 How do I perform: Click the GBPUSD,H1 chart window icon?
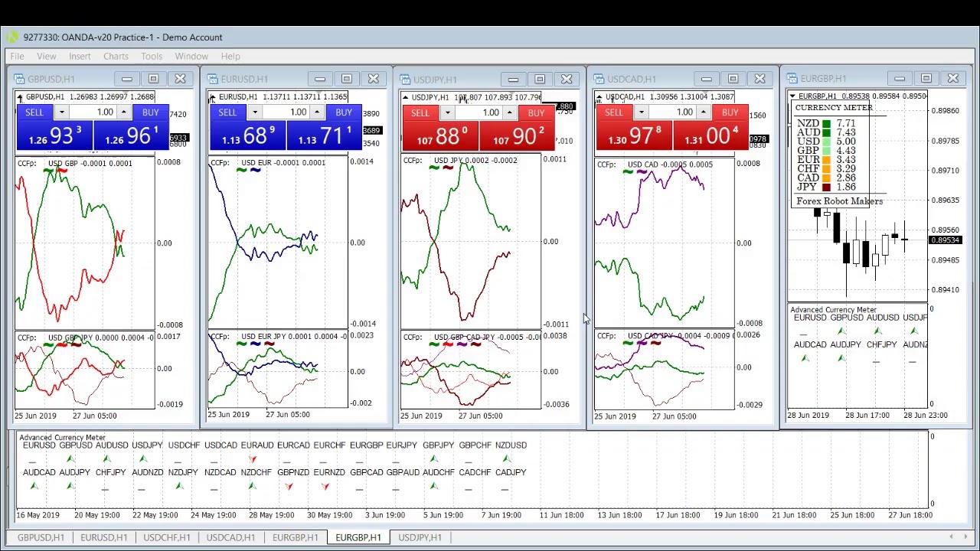click(19, 79)
